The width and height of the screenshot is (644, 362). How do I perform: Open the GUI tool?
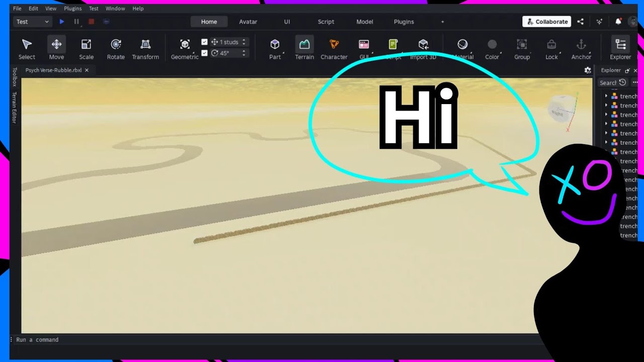pyautogui.click(x=364, y=48)
